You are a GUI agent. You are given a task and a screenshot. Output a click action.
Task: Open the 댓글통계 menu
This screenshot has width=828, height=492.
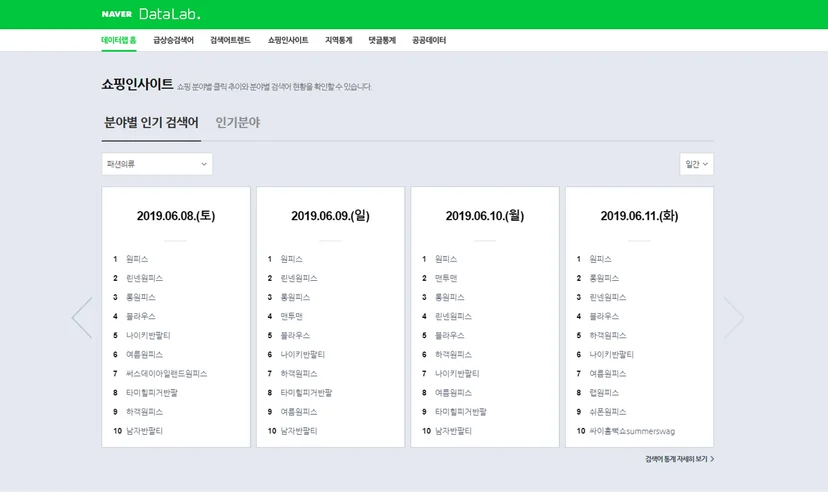click(x=382, y=40)
